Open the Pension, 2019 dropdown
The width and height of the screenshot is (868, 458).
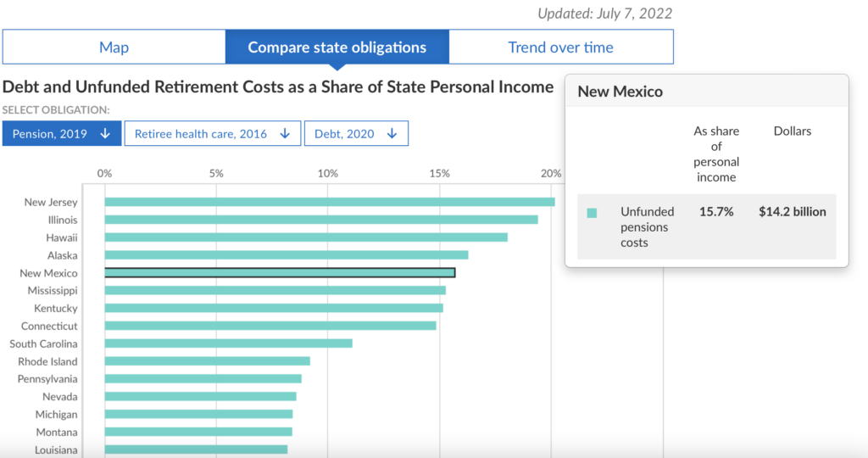pyautogui.click(x=61, y=133)
